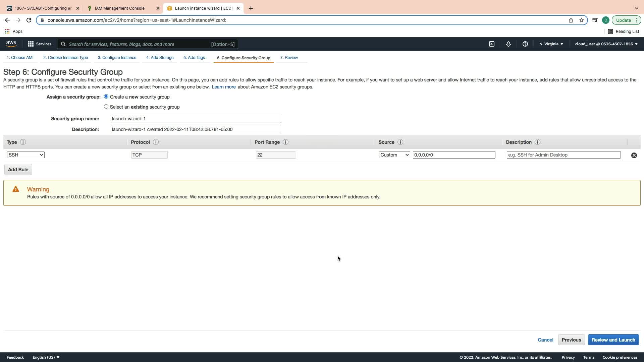Click the Security group name field
The height and width of the screenshot is (362, 644).
tap(196, 119)
